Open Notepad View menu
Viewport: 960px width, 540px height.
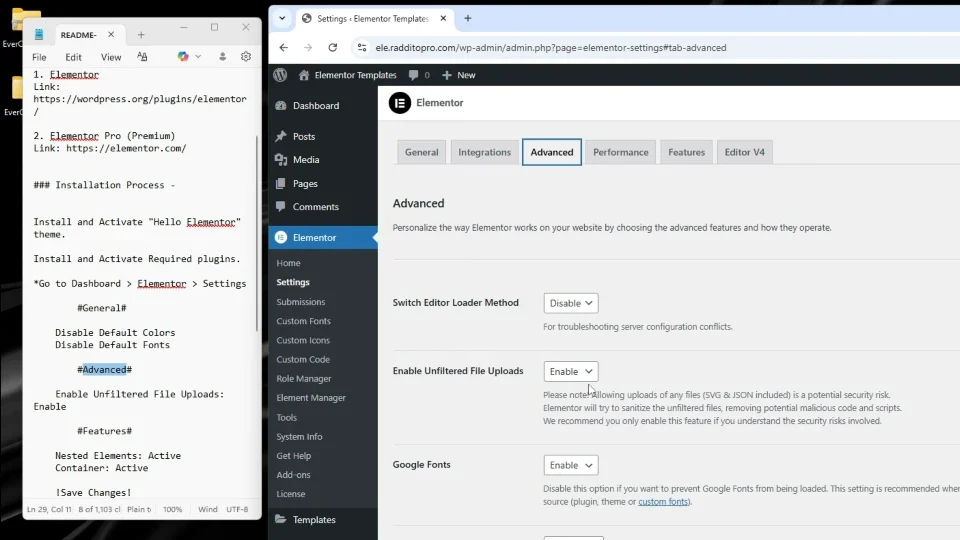(111, 57)
